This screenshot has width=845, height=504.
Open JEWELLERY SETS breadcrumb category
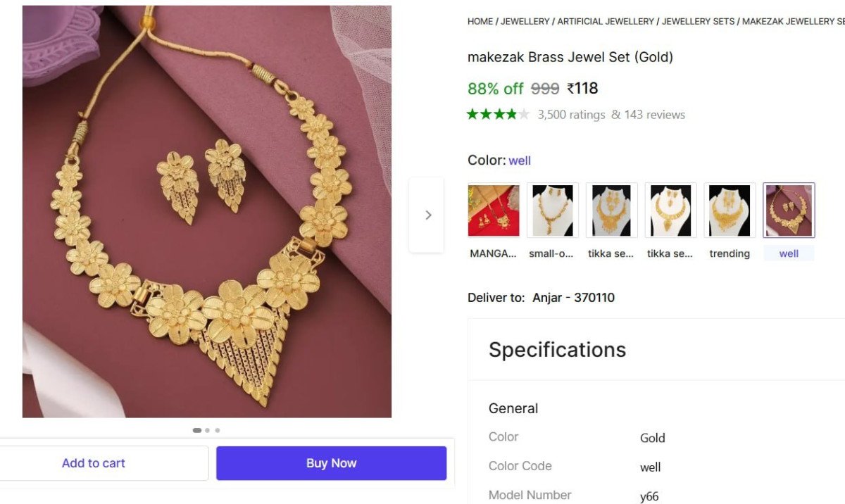coord(699,22)
